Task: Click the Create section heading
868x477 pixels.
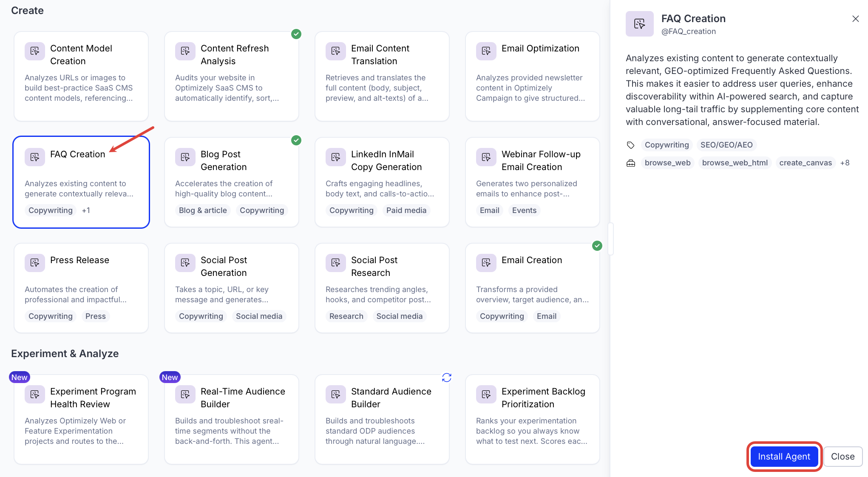Action: (x=27, y=11)
